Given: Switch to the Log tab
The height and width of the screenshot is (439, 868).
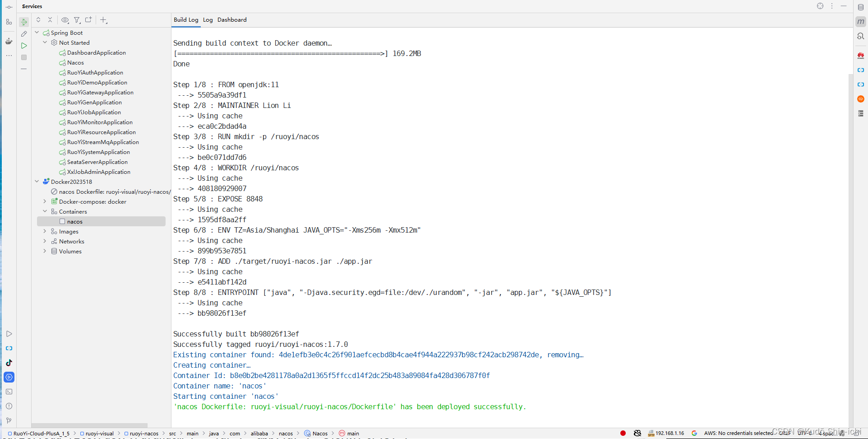Looking at the screenshot, I should click(x=208, y=20).
